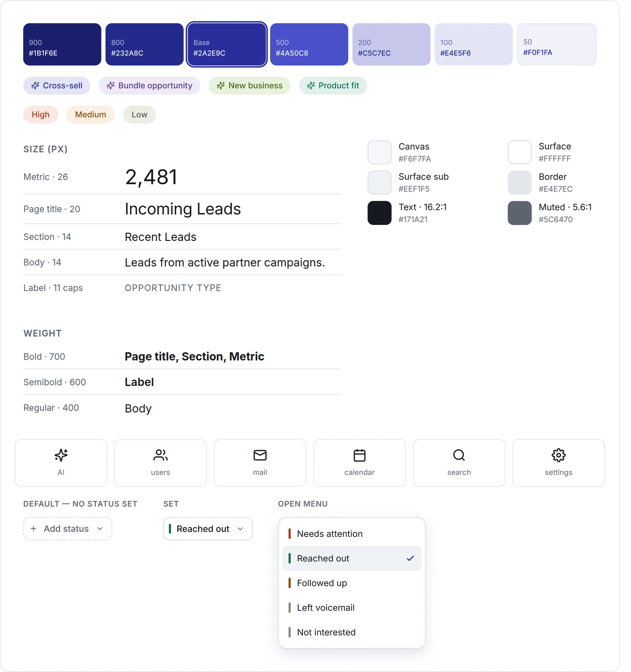
Task: Click the Semibold 'Label' sample text
Action: pyautogui.click(x=139, y=382)
